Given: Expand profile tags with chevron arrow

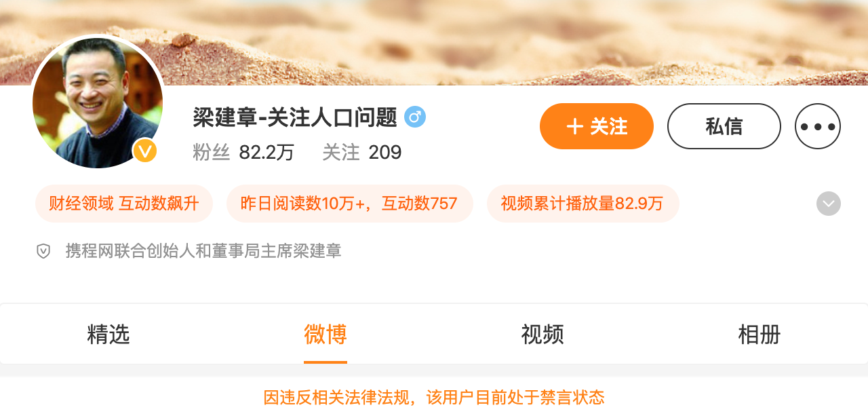Looking at the screenshot, I should 829,204.
